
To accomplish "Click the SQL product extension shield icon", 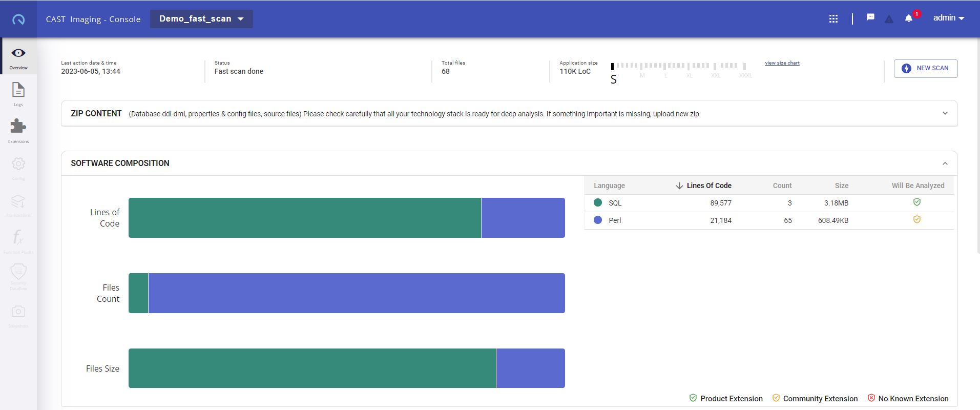I will (x=917, y=202).
